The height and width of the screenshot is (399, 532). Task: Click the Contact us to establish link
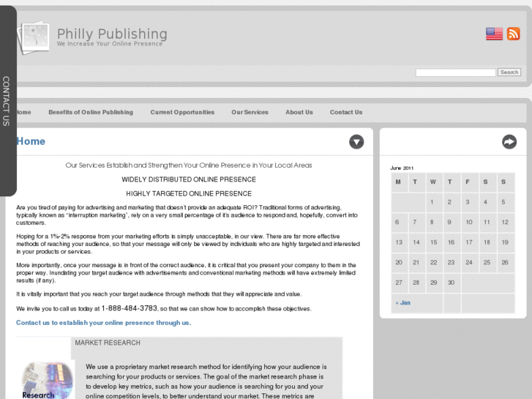point(103,323)
